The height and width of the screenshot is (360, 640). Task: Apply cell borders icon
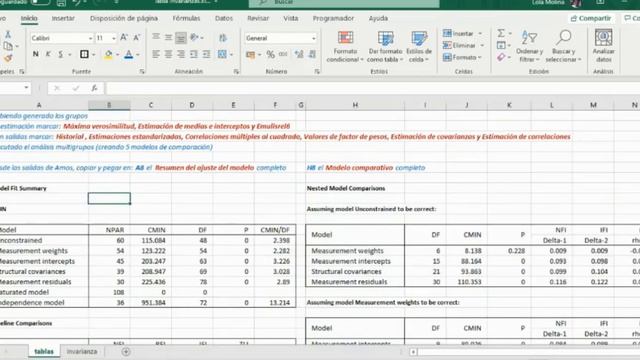(84, 54)
